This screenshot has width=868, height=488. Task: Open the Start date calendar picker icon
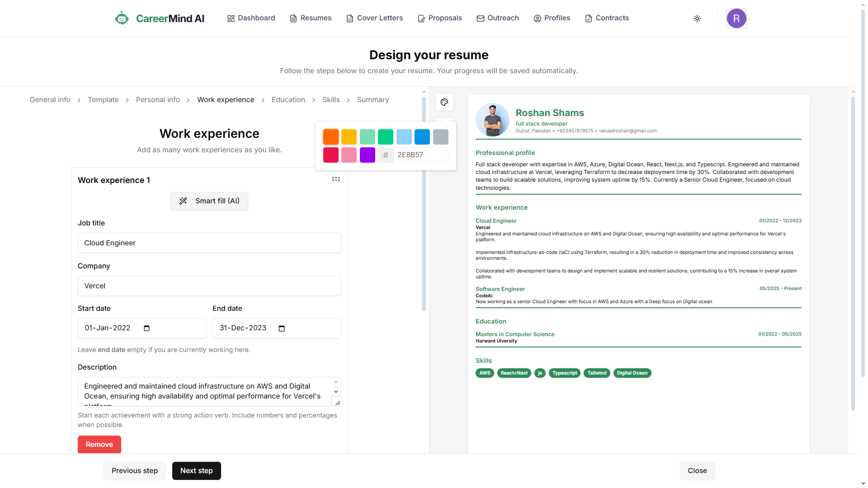click(146, 328)
